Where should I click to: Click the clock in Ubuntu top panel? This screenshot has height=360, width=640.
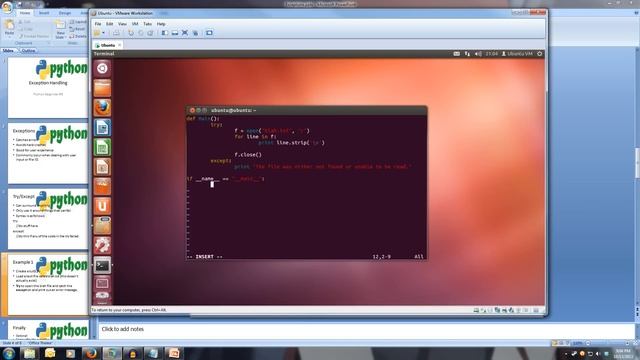point(491,54)
